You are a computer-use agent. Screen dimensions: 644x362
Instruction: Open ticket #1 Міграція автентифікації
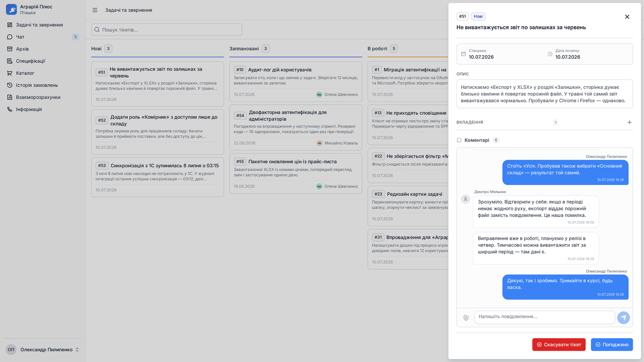[408, 82]
